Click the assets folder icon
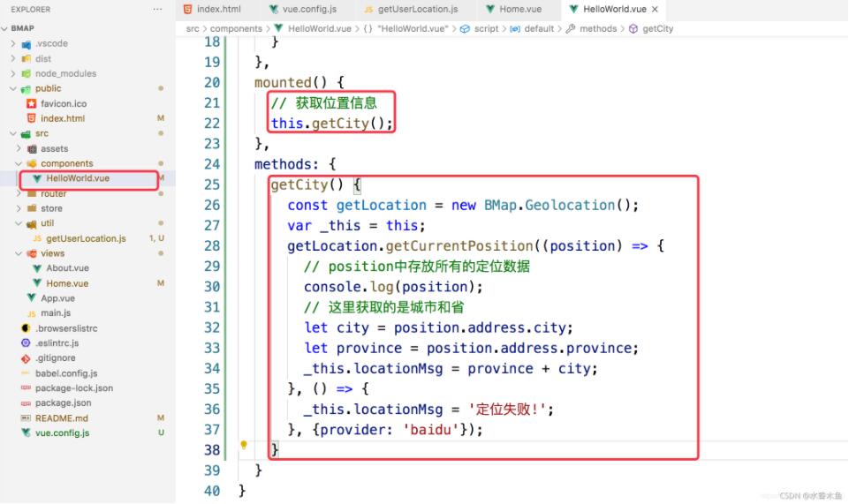The height and width of the screenshot is (504, 849). [32, 148]
